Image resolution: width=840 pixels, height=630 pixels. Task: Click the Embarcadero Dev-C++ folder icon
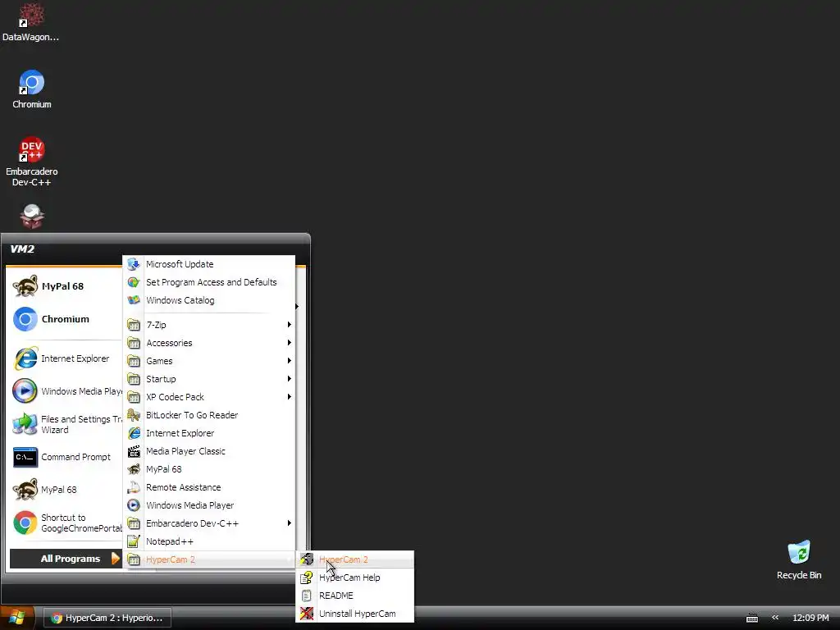(x=134, y=523)
